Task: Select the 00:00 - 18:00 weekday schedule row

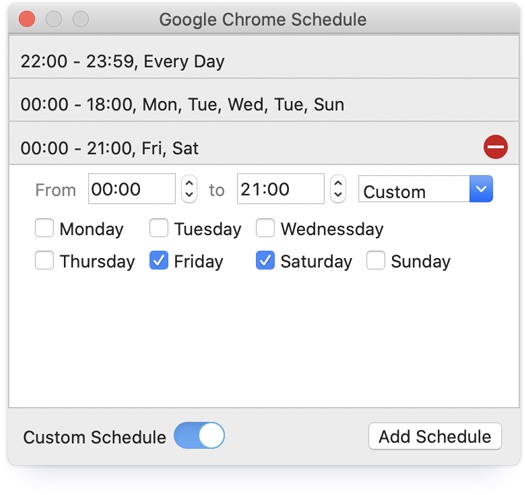Action: click(264, 100)
